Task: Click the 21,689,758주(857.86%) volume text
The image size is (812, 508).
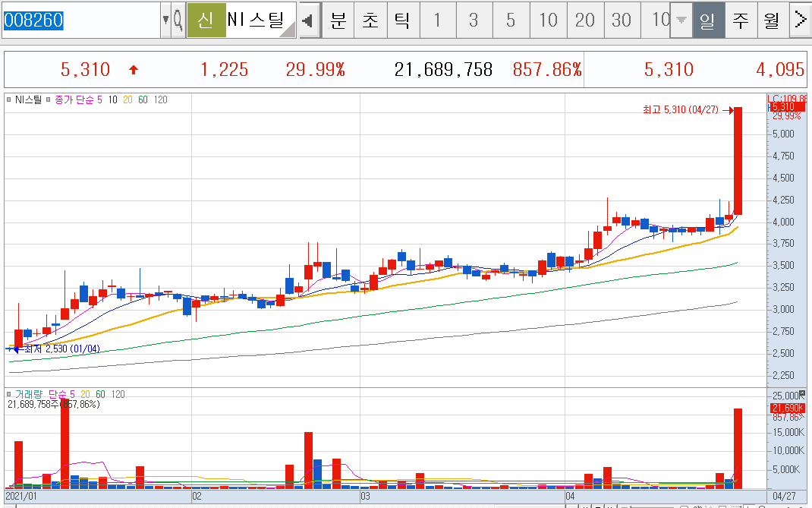Action: coord(54,404)
